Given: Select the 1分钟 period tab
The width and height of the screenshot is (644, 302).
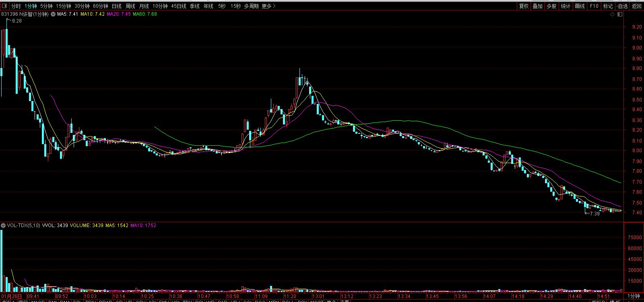Looking at the screenshot, I should pos(31,6).
